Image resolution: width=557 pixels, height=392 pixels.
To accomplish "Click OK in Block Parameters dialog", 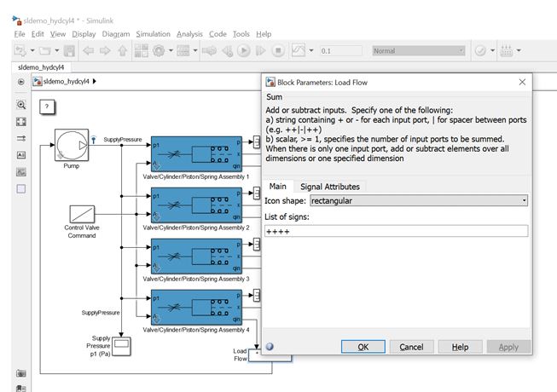I will click(363, 347).
